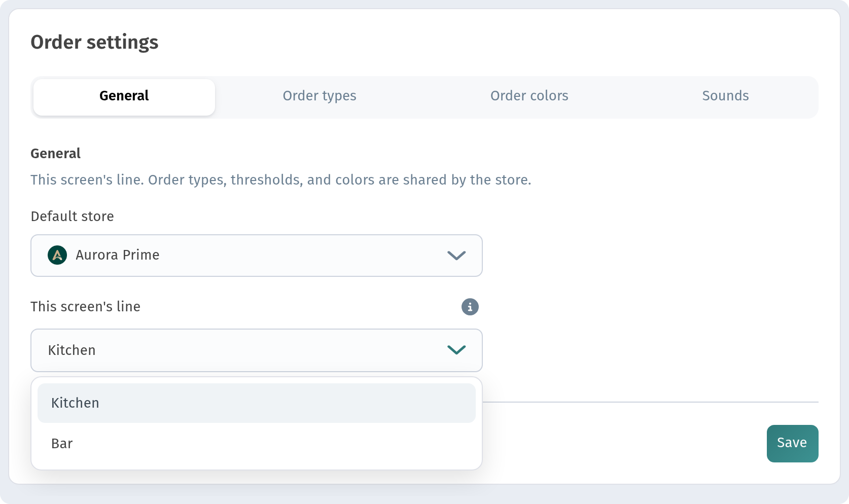Image resolution: width=849 pixels, height=504 pixels.
Task: Click the description text about shared thresholds
Action: tap(281, 180)
